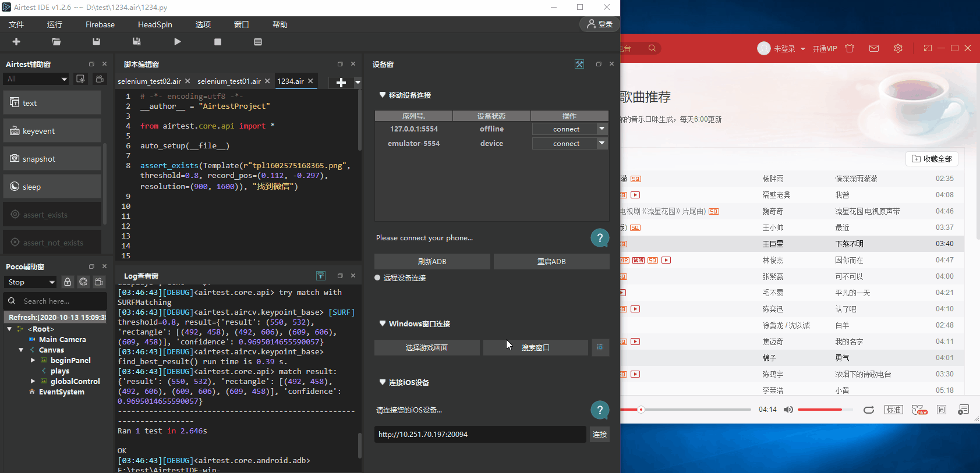Click the help question mark for phone connection
Screen dimensions: 980x473
pos(600,237)
